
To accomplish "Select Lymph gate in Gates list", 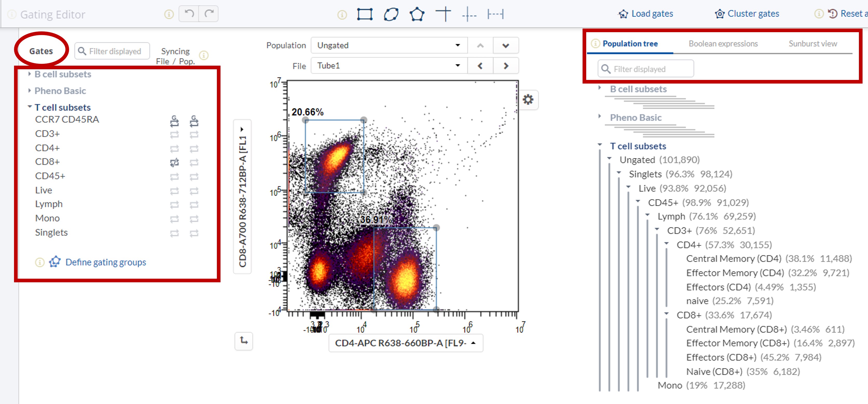I will (49, 204).
